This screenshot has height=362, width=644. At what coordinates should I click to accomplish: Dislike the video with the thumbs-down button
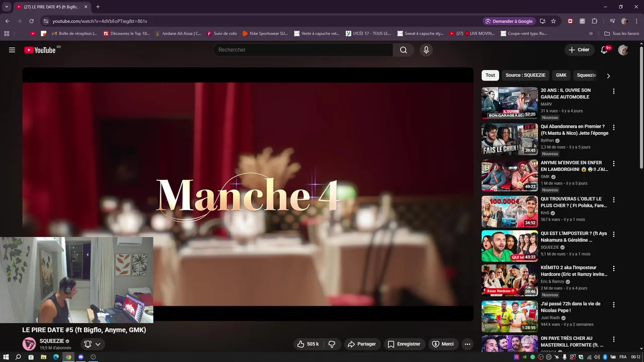click(x=332, y=344)
